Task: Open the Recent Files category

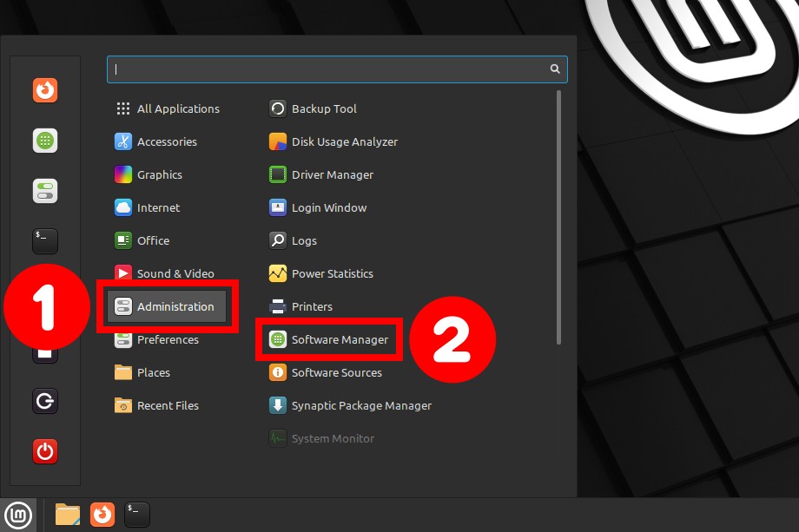Action: pos(168,406)
